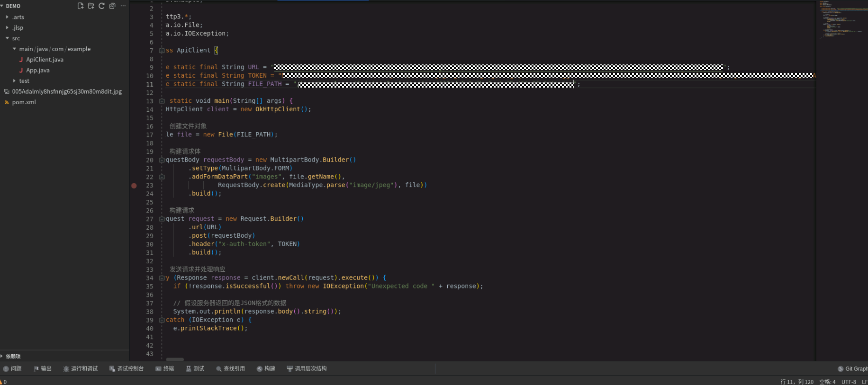Change file encoding via UTF-8

point(849,382)
